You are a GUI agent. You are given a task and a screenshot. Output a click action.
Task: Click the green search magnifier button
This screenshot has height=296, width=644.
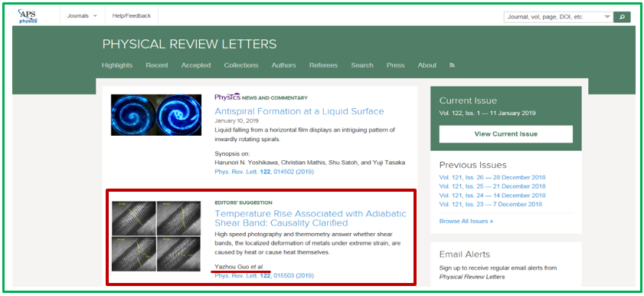[x=622, y=17]
